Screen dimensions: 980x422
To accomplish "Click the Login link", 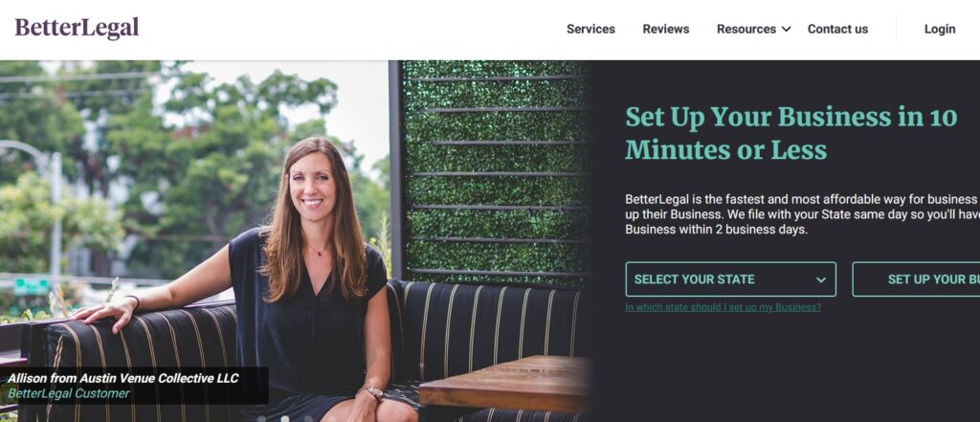I will coord(940,29).
